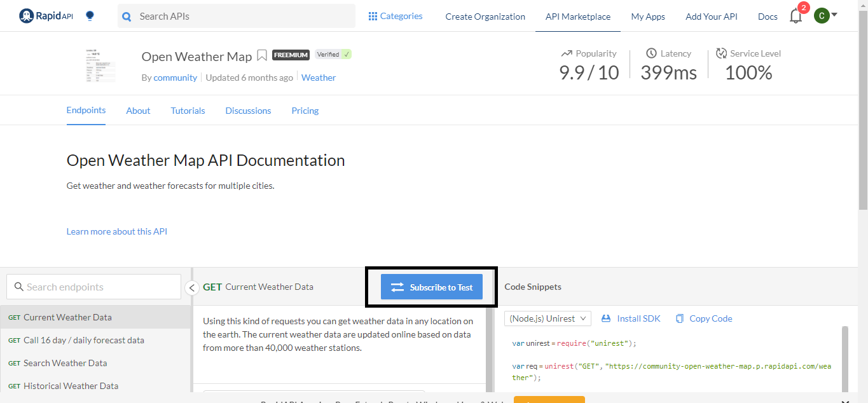Click the lightbulb icon beside the logo
The height and width of the screenshot is (403, 868).
pyautogui.click(x=90, y=17)
